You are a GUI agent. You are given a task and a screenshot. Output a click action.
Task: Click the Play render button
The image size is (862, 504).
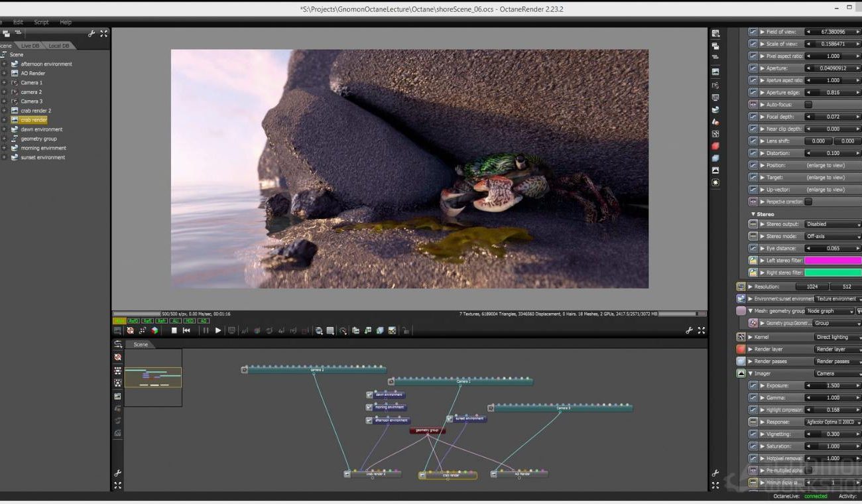tap(218, 330)
